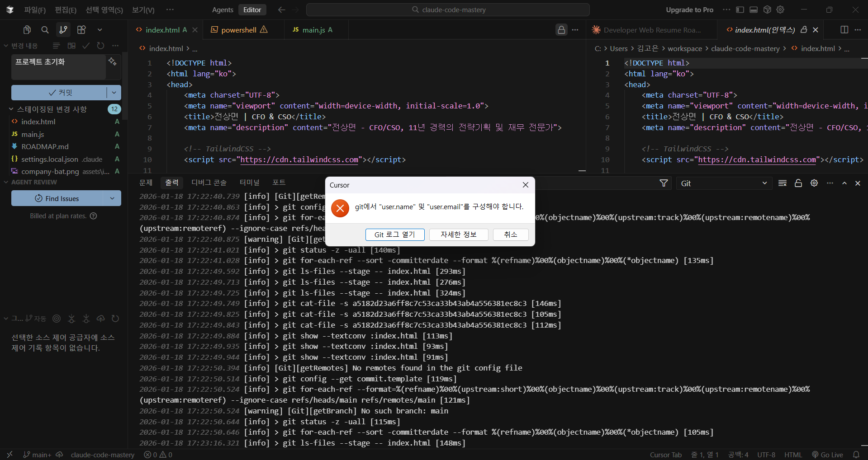The width and height of the screenshot is (868, 460).
Task: Open the settings gear in title bar
Action: coord(780,9)
